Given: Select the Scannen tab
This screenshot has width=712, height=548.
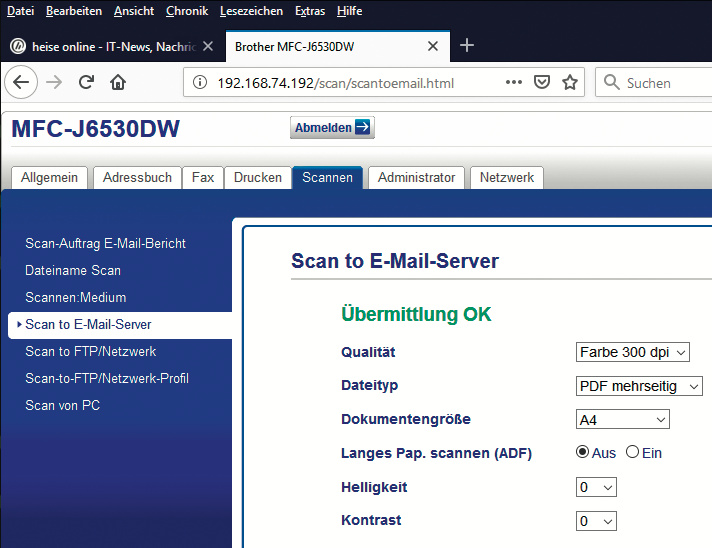Looking at the screenshot, I should (x=327, y=178).
